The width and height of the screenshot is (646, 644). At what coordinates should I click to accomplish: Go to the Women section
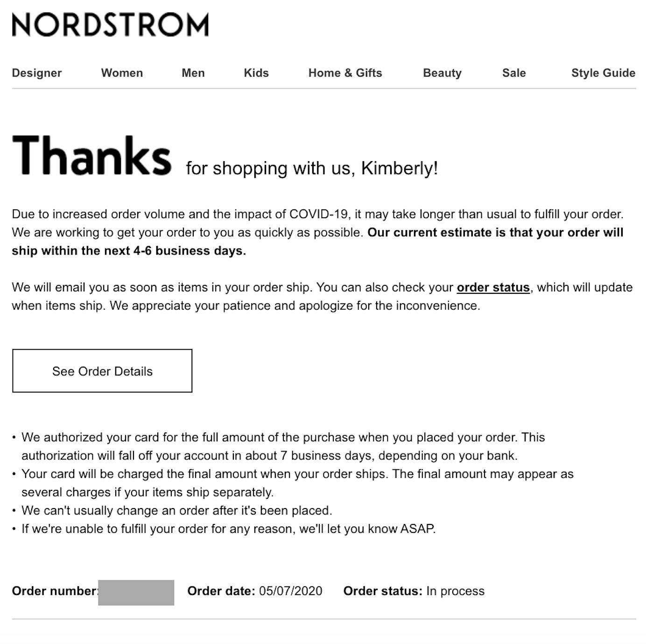122,73
